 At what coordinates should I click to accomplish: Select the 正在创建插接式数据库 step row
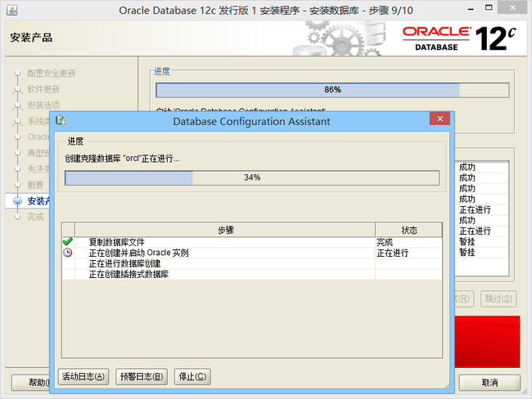click(x=252, y=274)
